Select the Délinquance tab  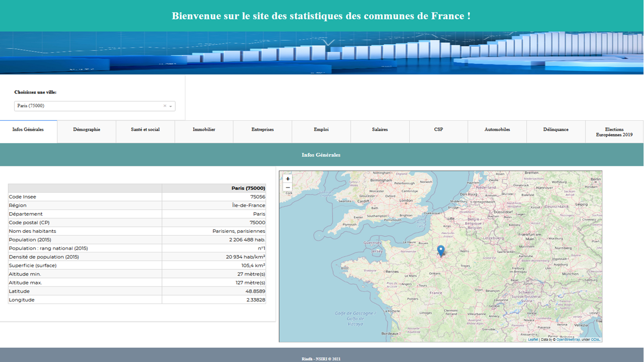(556, 130)
